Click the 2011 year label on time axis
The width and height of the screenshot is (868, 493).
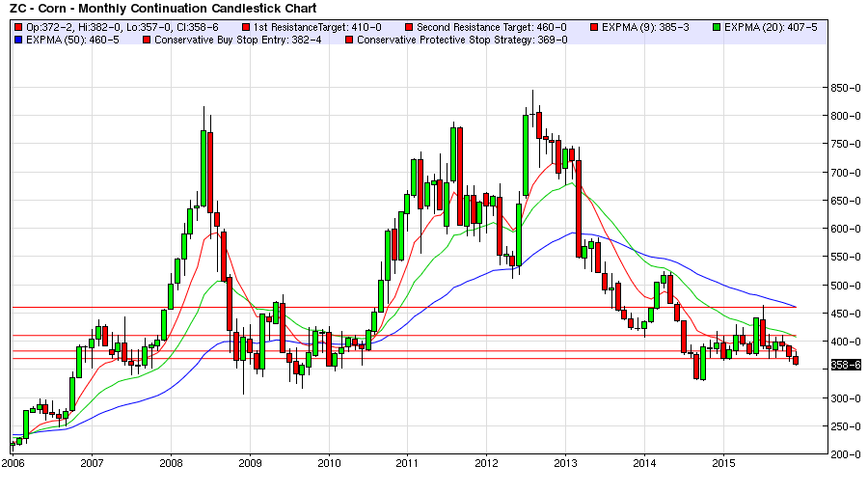coord(407,463)
